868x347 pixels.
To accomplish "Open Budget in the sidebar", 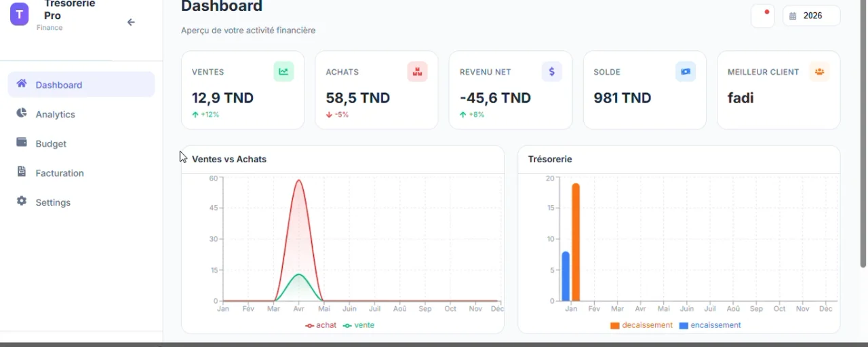I will pyautogui.click(x=81, y=143).
